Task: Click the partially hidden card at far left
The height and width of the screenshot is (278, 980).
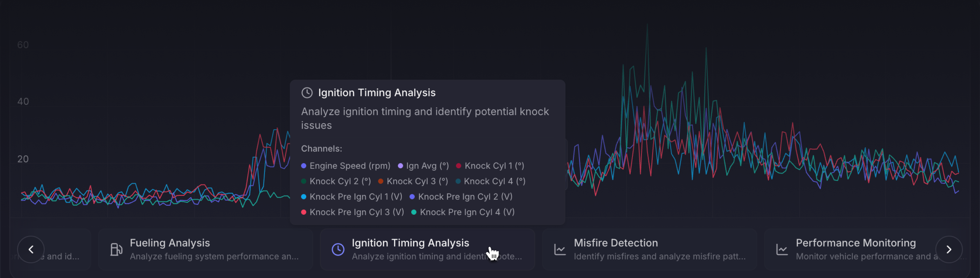Action: pos(50,249)
